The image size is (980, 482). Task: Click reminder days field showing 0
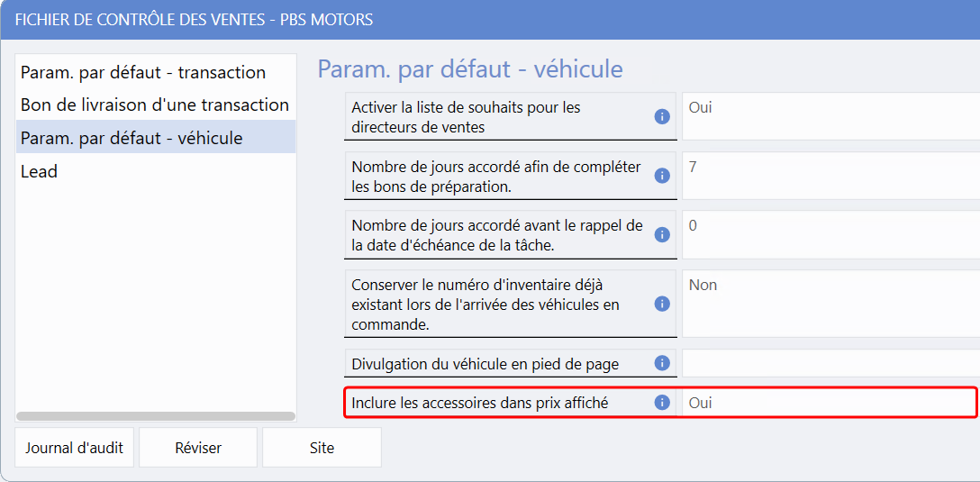pos(829,235)
